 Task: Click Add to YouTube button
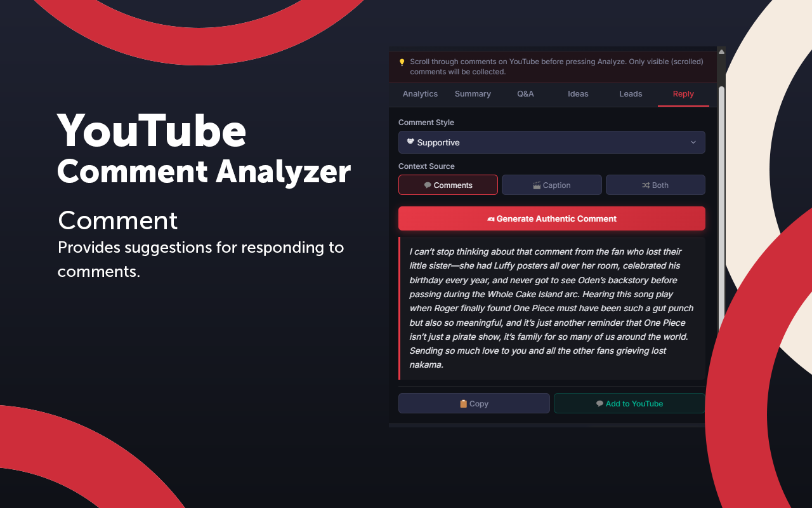coord(629,403)
